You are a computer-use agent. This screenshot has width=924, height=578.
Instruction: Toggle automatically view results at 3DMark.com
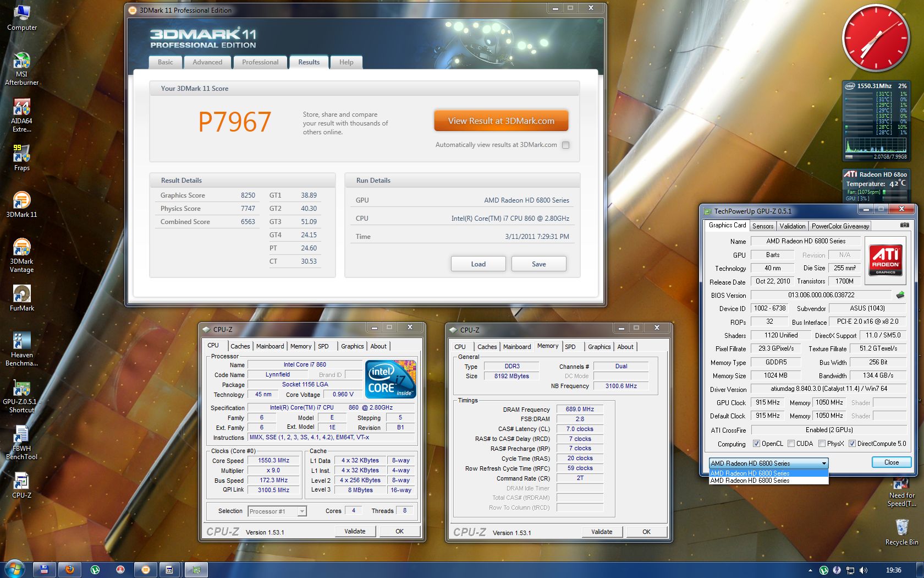coord(565,145)
